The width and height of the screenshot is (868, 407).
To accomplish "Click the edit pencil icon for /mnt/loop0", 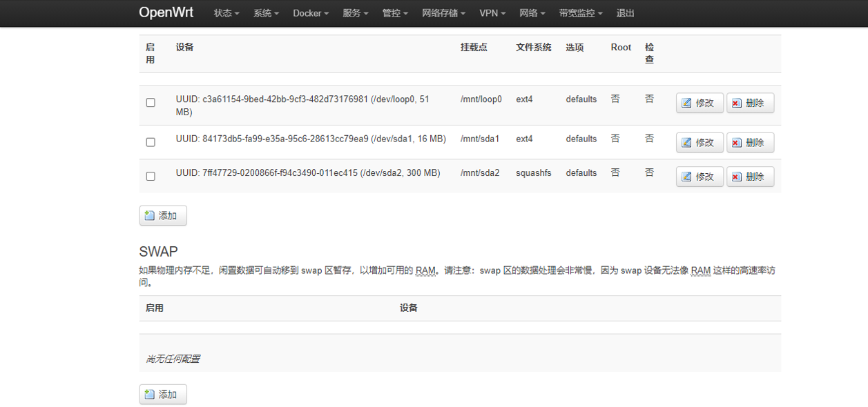I will (686, 103).
